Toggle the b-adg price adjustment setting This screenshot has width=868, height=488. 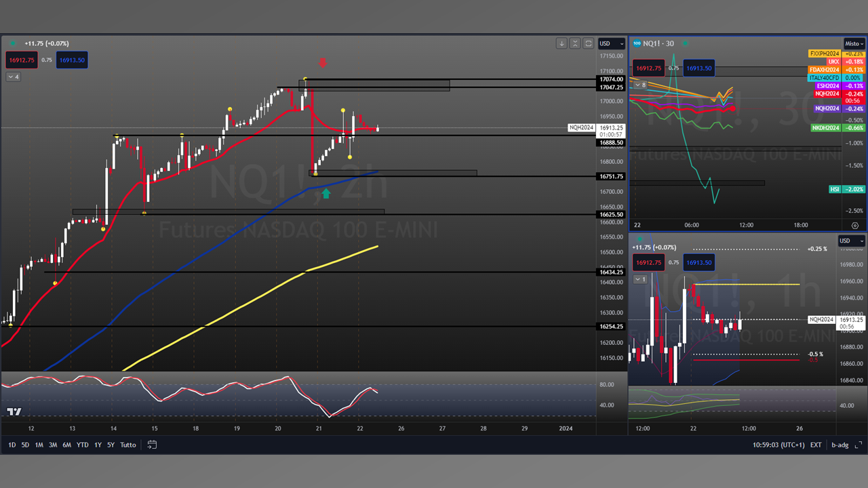[x=840, y=445]
